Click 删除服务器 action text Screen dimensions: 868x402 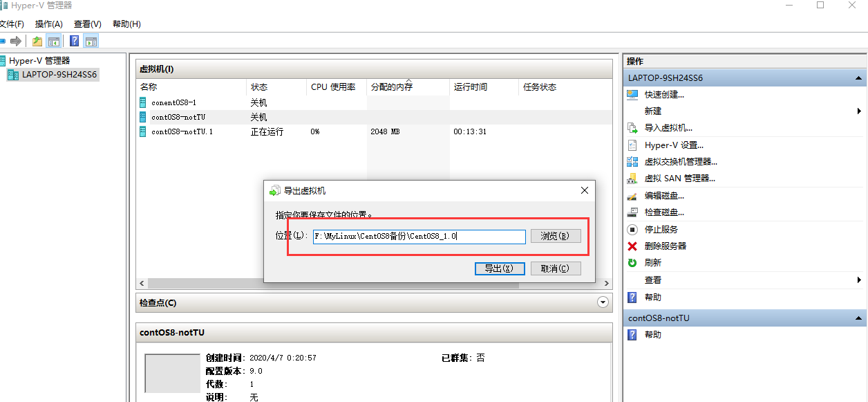point(666,246)
